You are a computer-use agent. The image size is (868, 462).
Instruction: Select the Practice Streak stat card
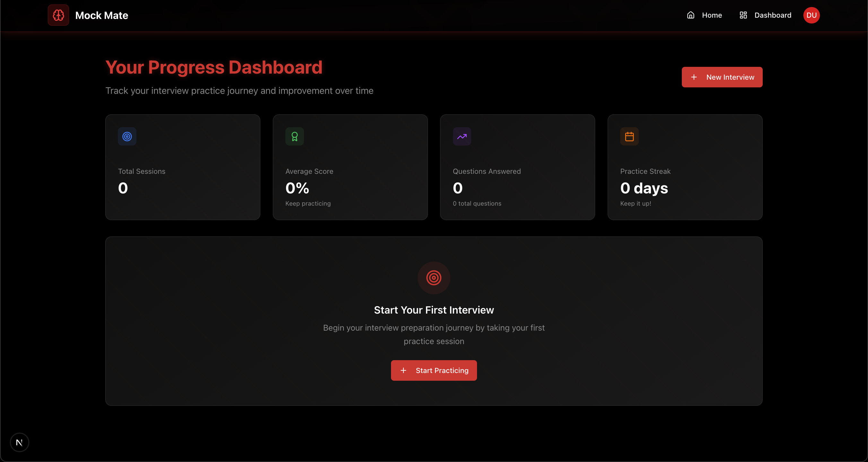pyautogui.click(x=685, y=167)
